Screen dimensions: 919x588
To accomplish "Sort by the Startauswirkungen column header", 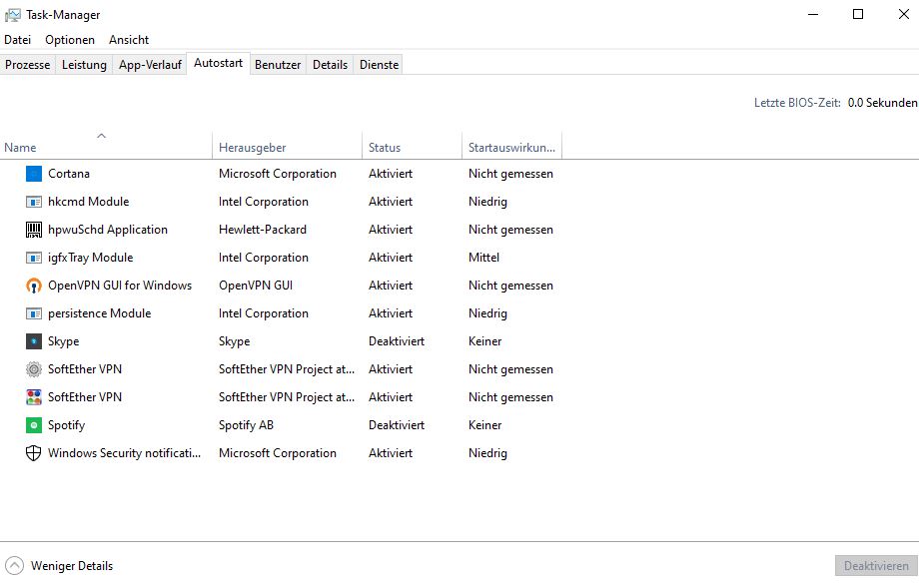I will (x=511, y=148).
